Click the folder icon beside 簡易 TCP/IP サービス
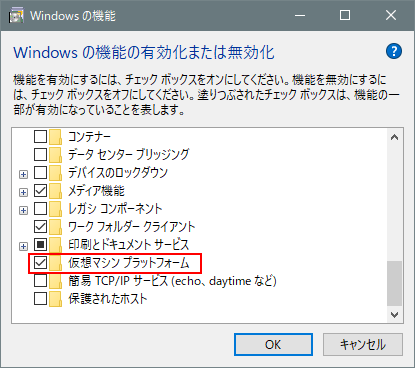415x368 pixels. 56,281
